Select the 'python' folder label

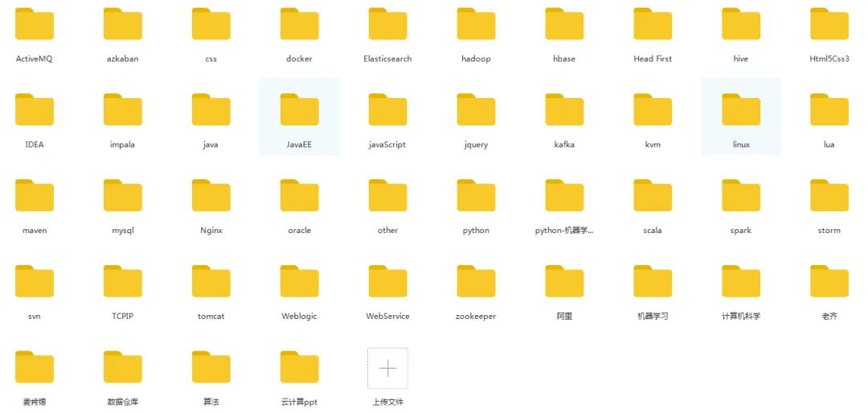pyautogui.click(x=476, y=231)
